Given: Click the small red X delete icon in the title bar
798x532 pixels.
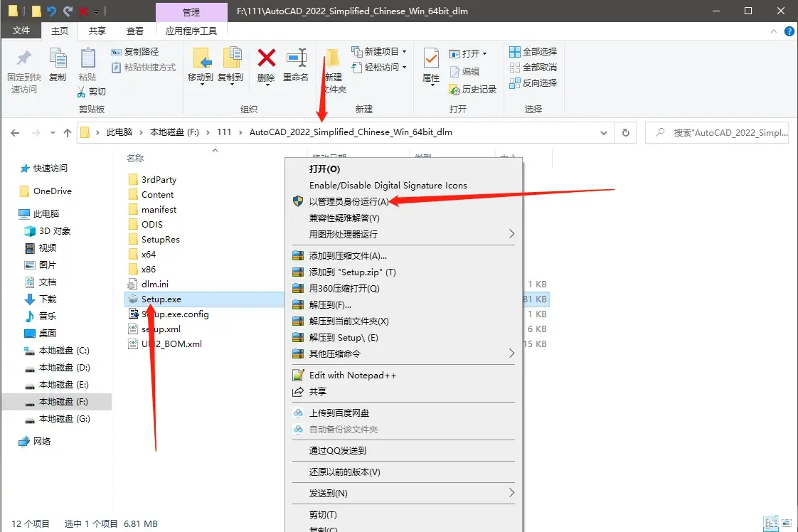Looking at the screenshot, I should [83, 11].
